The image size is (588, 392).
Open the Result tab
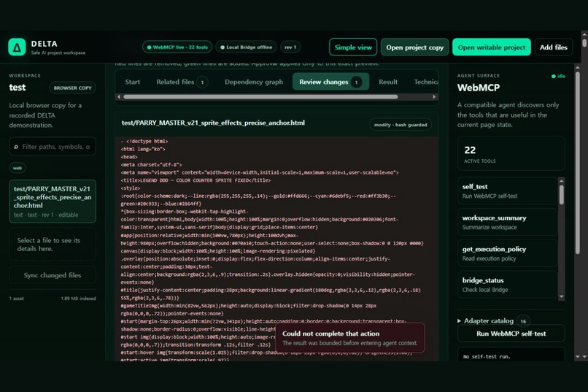click(x=388, y=82)
